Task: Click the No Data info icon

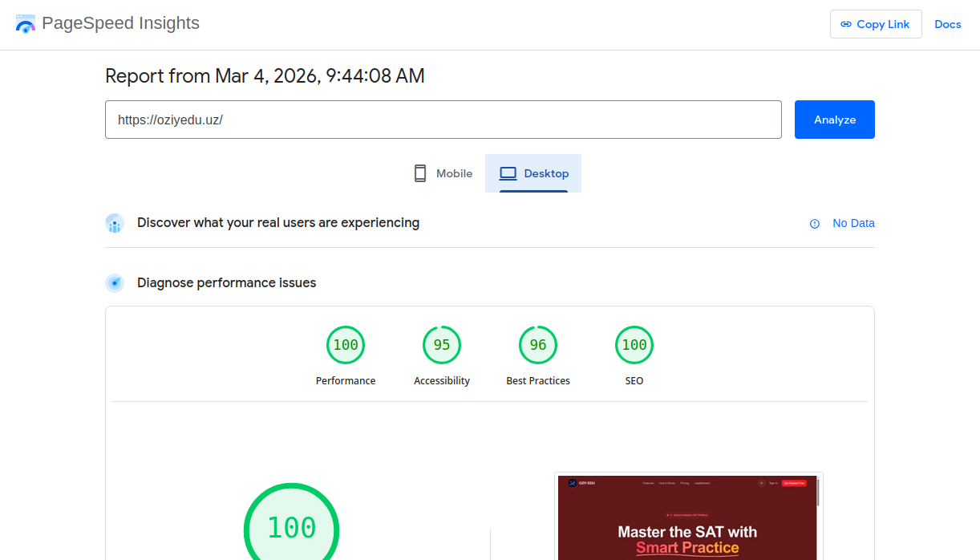Action: tap(815, 224)
